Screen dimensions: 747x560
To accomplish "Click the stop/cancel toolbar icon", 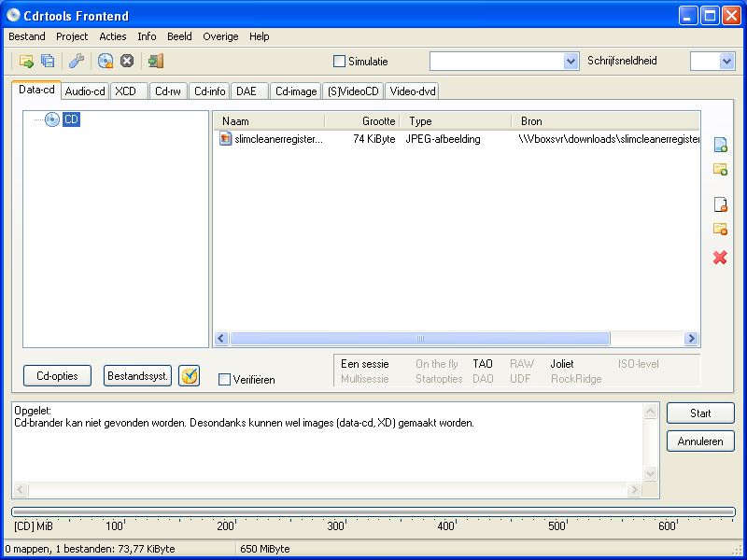I will [x=126, y=60].
